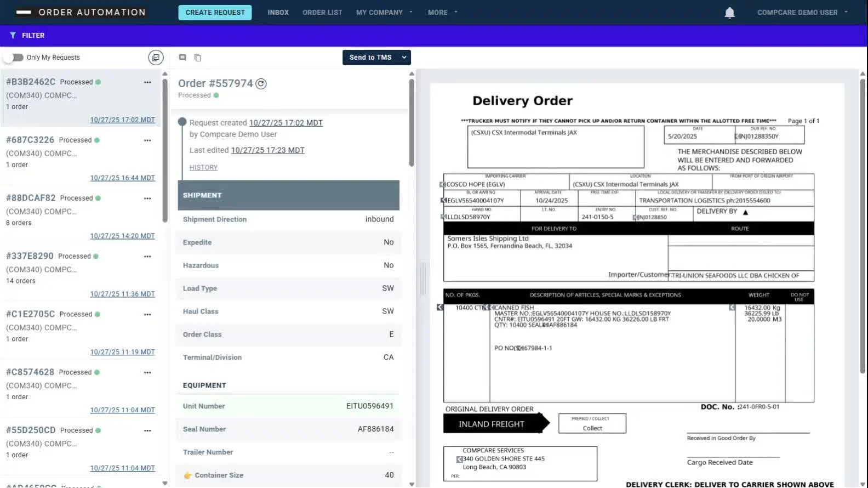
Task: Open timestamp 10/27/25 16:44 MDT link
Action: click(x=122, y=178)
